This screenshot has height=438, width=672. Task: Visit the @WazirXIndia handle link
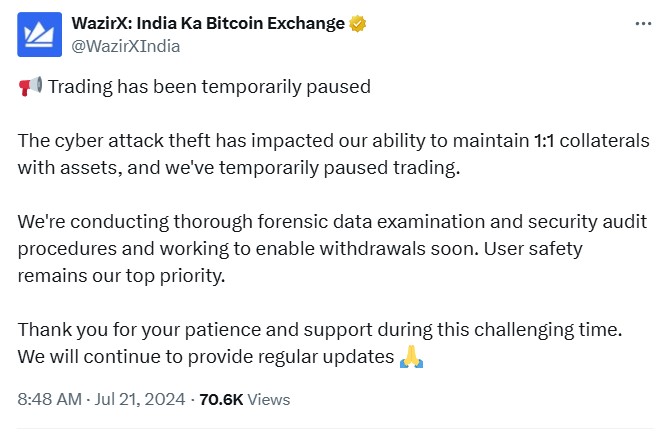click(126, 46)
